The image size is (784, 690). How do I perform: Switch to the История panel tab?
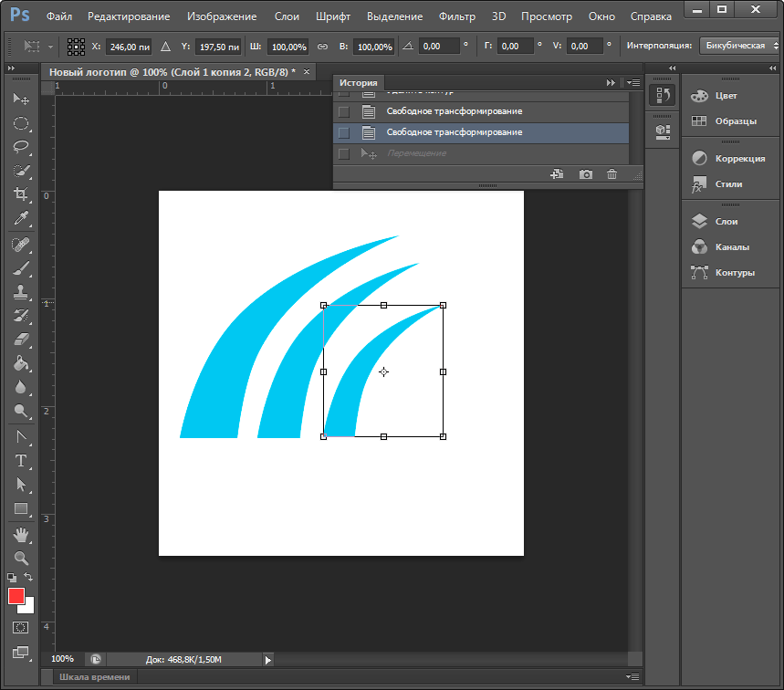(358, 82)
